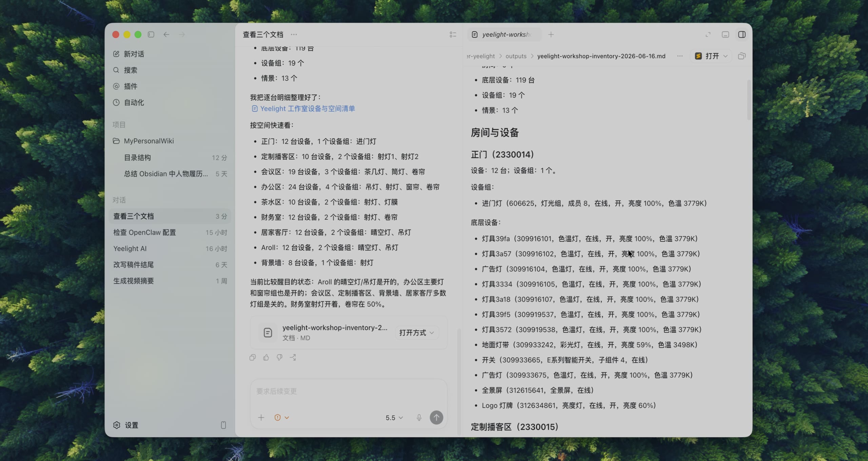The width and height of the screenshot is (868, 461).
Task: Give thumbs down to the response
Action: pos(279,357)
